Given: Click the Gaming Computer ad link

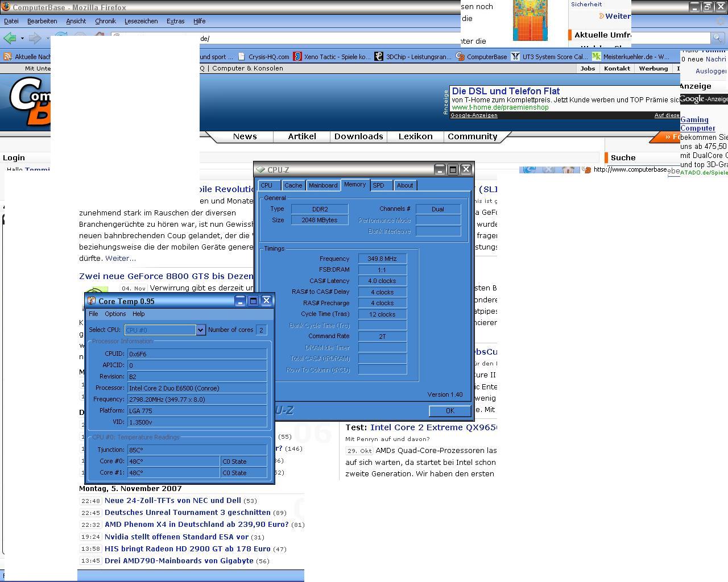Looking at the screenshot, I should [x=697, y=124].
